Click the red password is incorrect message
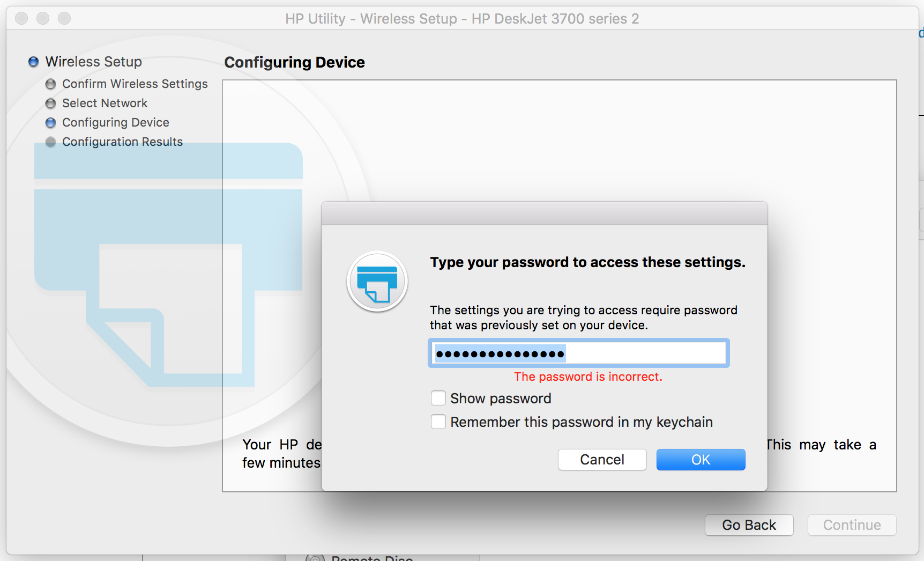The image size is (924, 561). (x=588, y=377)
